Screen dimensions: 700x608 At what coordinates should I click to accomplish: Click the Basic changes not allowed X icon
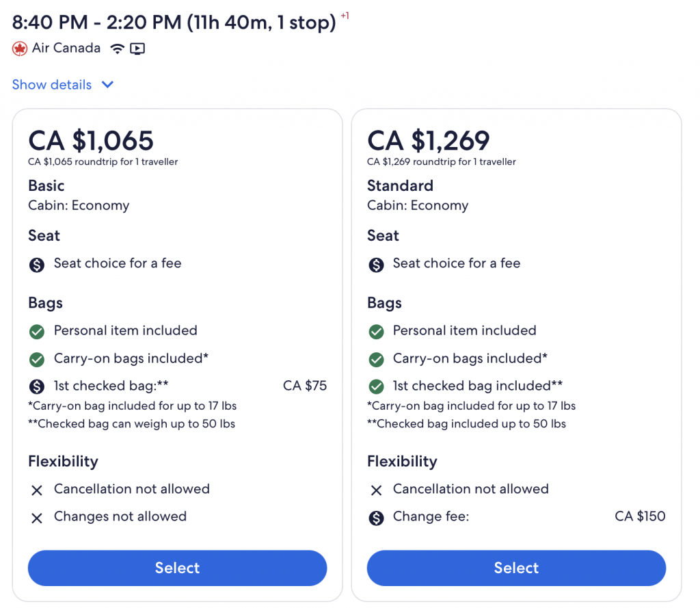37,518
